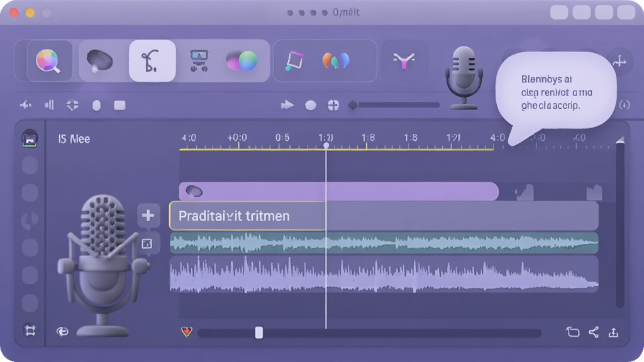Screen dimensions: 644x362
Task: Click the lavender waveform audio track
Action: (384, 274)
